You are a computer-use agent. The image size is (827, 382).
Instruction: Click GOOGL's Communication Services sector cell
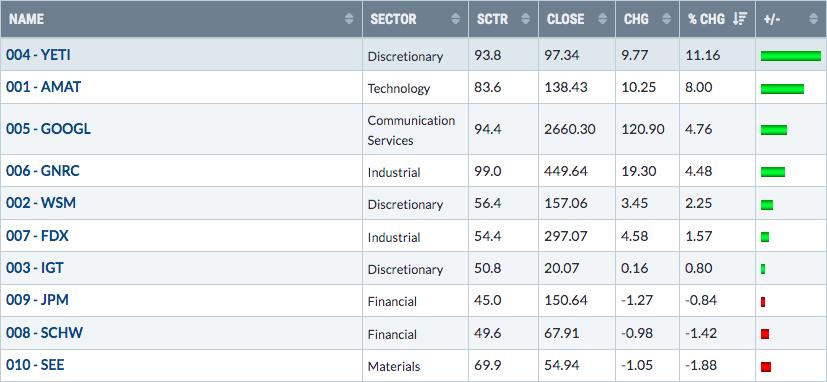411,130
